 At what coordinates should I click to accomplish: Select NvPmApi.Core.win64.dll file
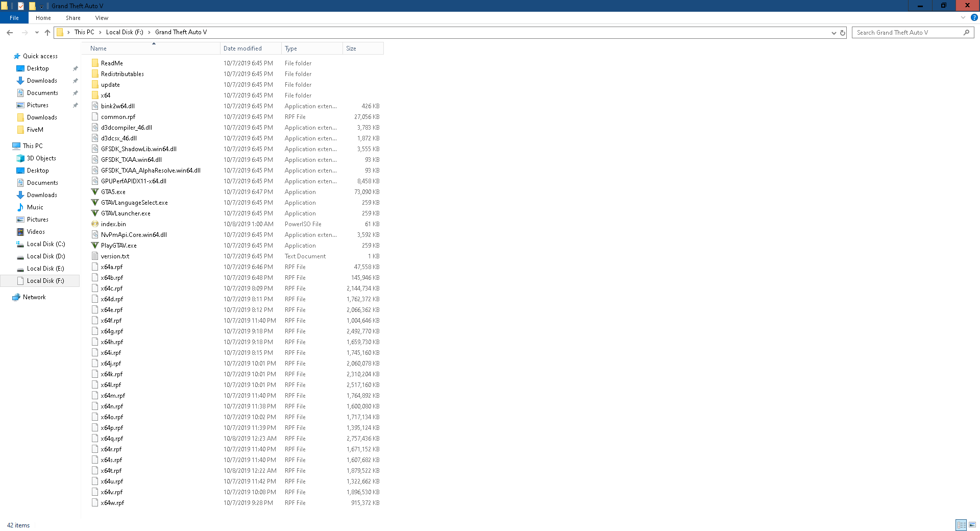tap(134, 235)
